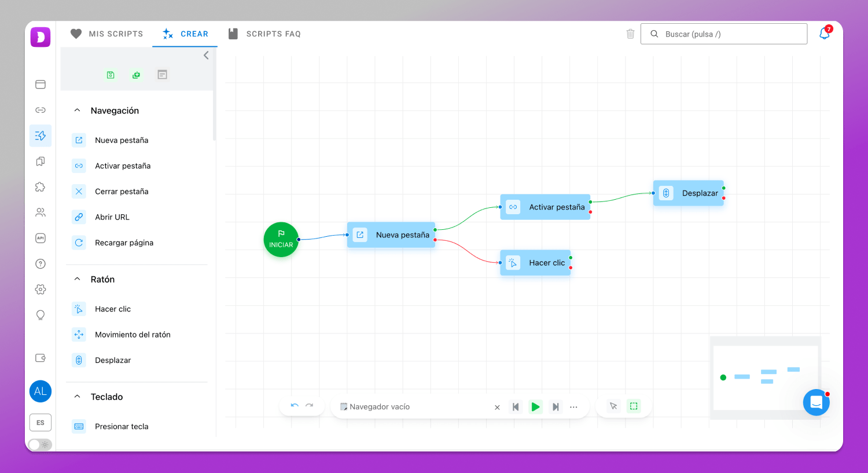
Task: Open the extensions puzzle icon in the sidebar
Action: (41, 187)
